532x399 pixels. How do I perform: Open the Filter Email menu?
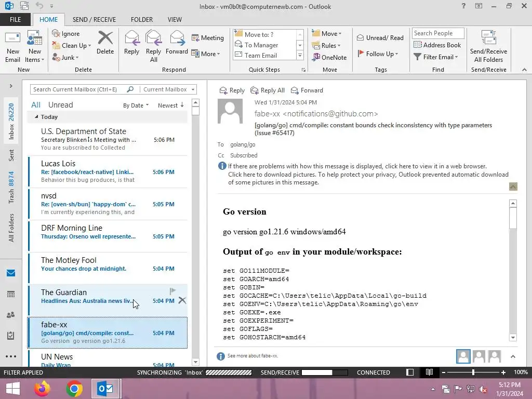coord(436,57)
